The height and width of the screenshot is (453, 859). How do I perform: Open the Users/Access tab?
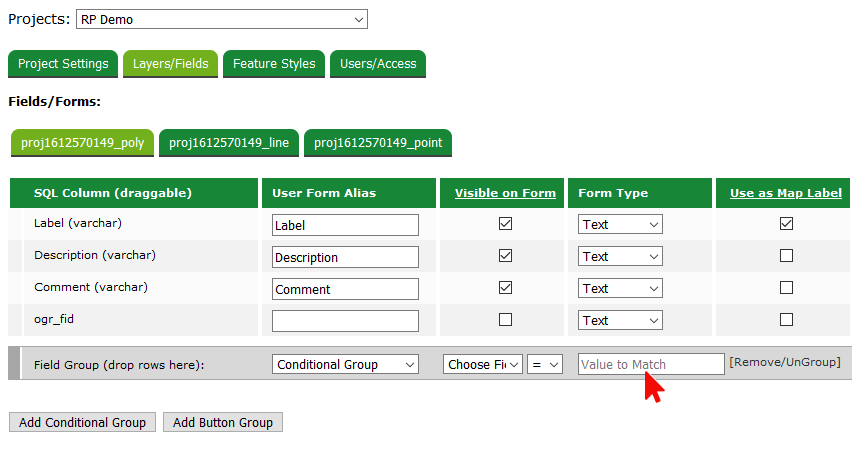378,64
